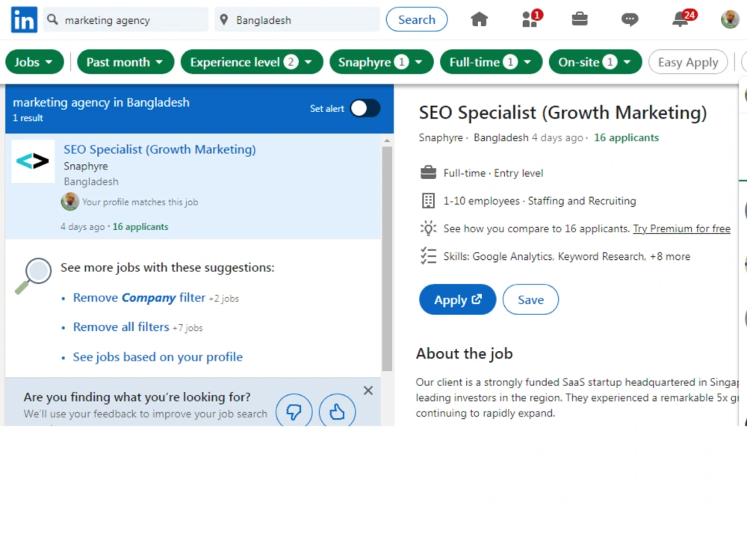
Task: Click See jobs based on your profile
Action: point(158,357)
